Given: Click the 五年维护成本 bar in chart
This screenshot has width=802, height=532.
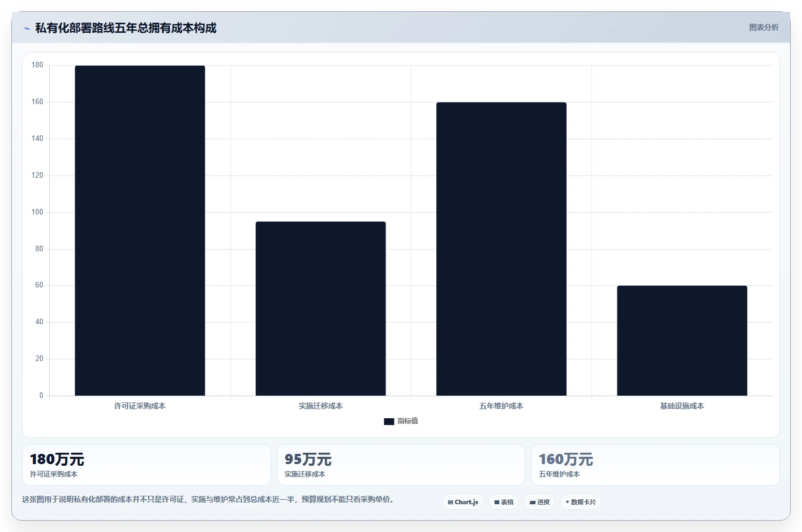Looking at the screenshot, I should tap(501, 249).
